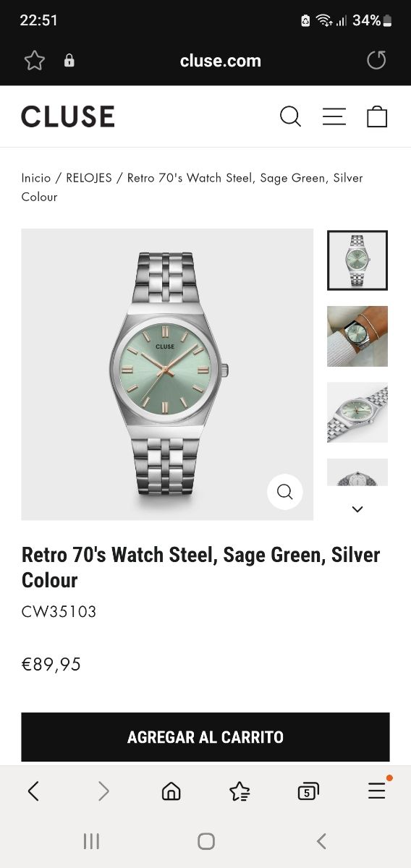Go to homepage via CLUSE logo

(x=68, y=116)
